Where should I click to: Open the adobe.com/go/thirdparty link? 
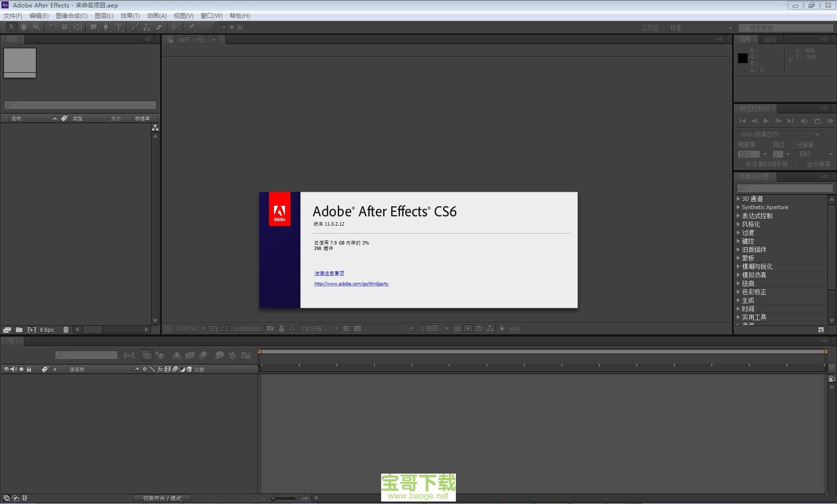[351, 284]
